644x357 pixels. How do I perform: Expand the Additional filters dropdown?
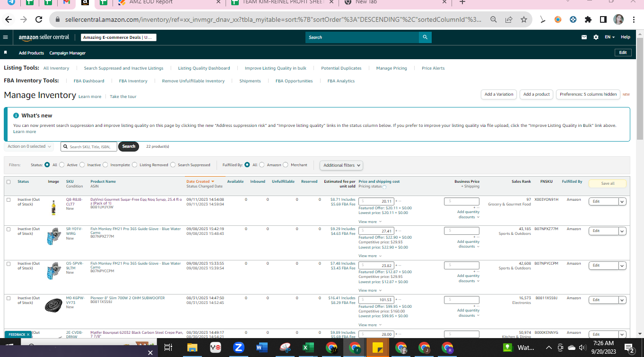341,165
